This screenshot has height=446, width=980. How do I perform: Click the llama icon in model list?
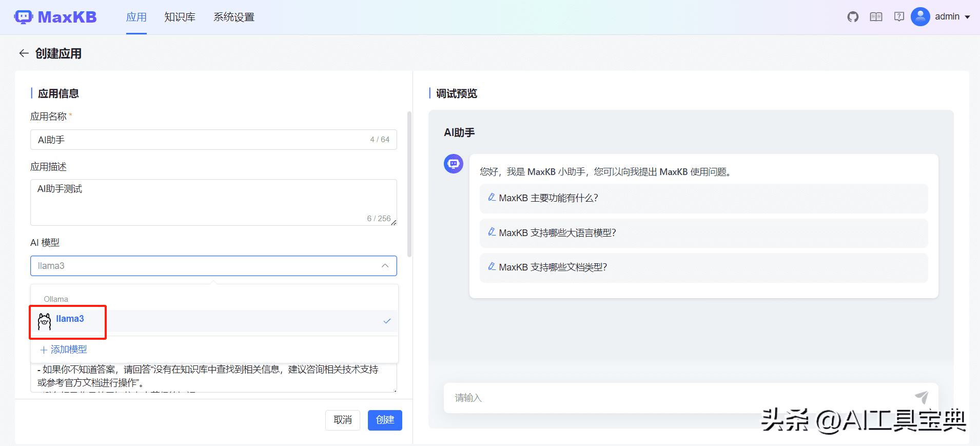pos(45,321)
